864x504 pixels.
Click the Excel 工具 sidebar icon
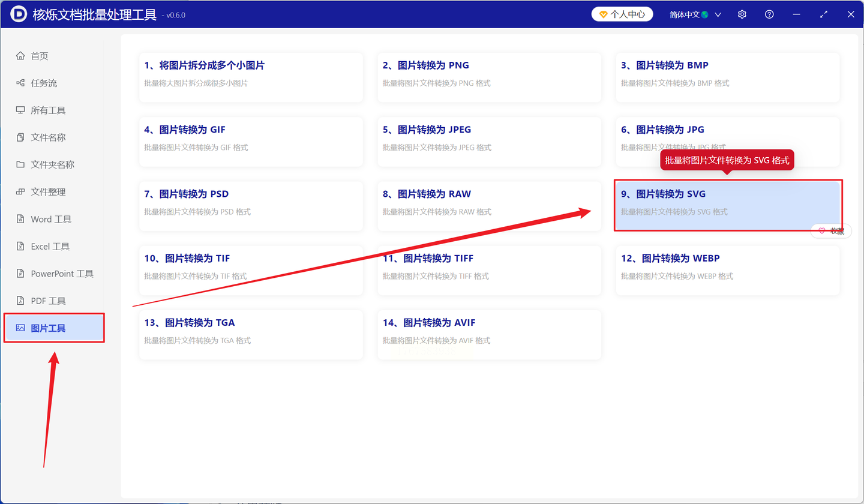[20, 247]
